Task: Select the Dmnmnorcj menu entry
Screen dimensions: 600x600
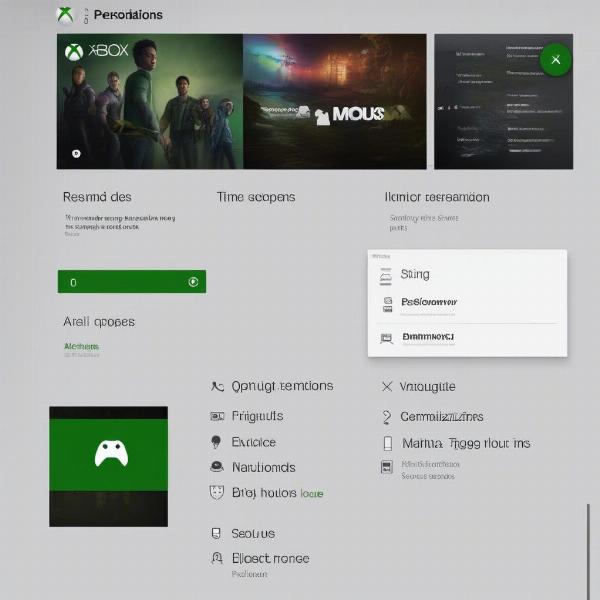Action: [x=428, y=337]
